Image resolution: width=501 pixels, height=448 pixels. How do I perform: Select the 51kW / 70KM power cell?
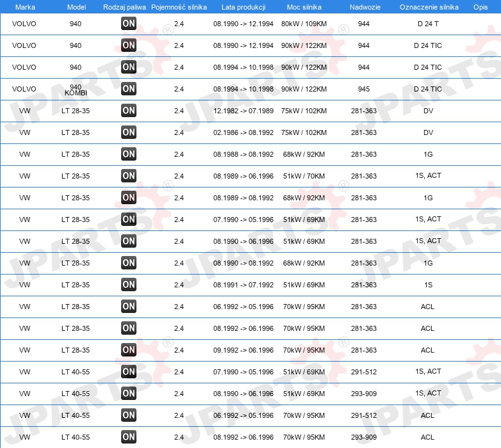click(304, 176)
